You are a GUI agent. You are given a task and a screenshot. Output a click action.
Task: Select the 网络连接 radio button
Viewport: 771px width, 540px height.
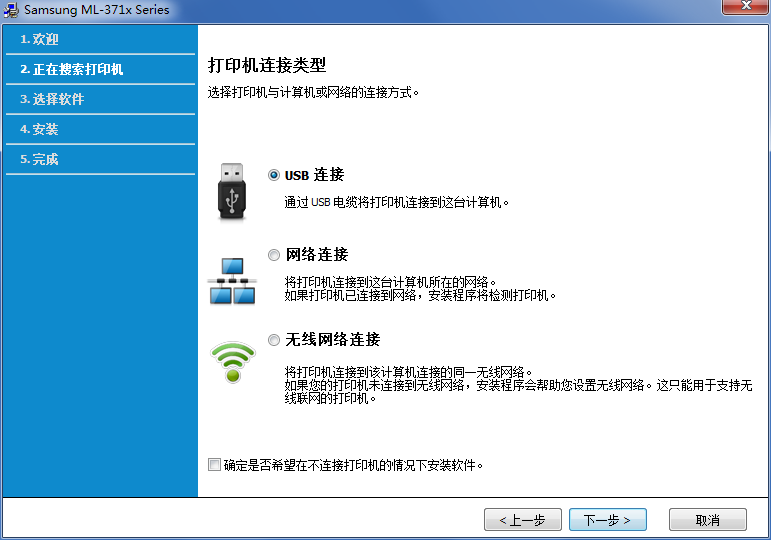[x=274, y=255]
